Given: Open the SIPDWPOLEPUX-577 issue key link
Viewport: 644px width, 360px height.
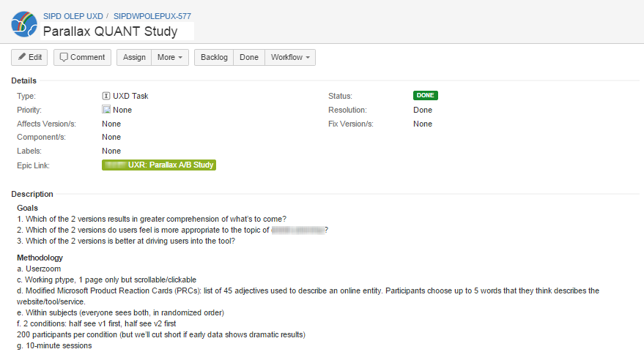Looking at the screenshot, I should [152, 15].
